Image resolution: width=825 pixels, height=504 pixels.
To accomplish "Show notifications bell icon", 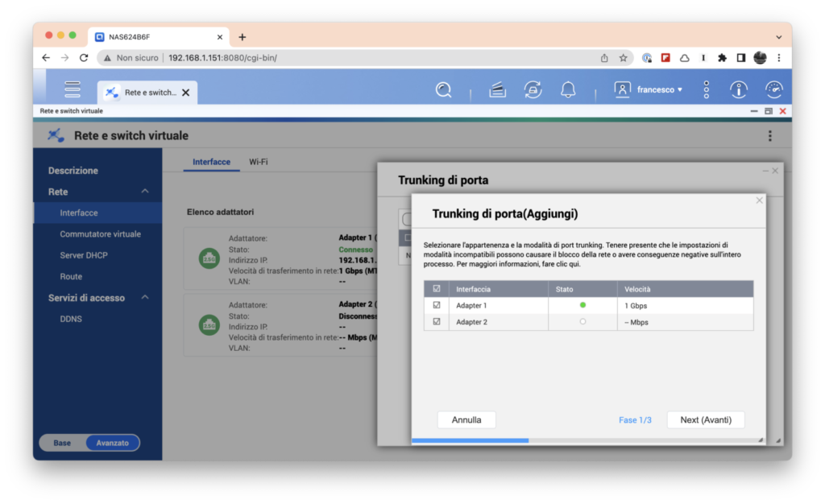I will 568,90.
